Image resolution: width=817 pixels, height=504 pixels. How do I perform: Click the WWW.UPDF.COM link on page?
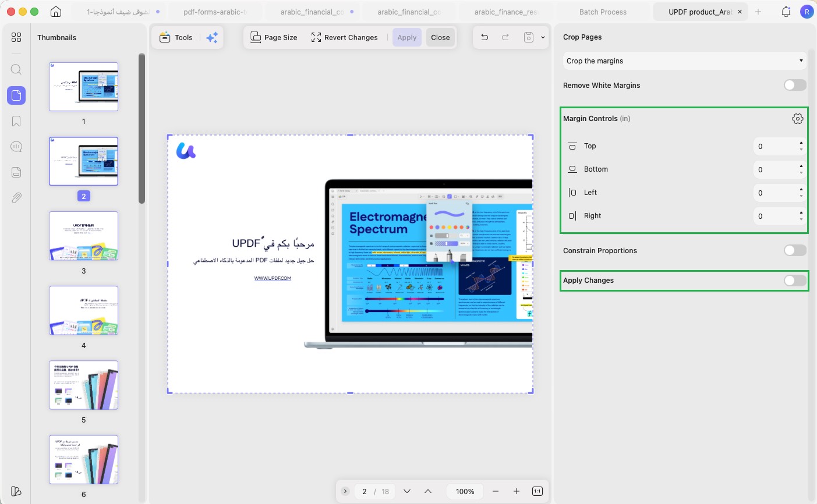click(x=273, y=278)
